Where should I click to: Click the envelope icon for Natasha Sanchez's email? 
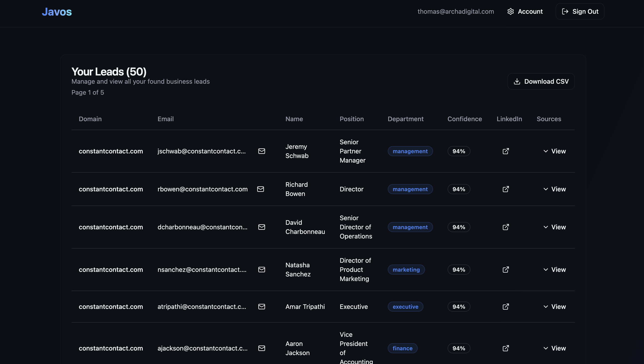[x=262, y=270]
